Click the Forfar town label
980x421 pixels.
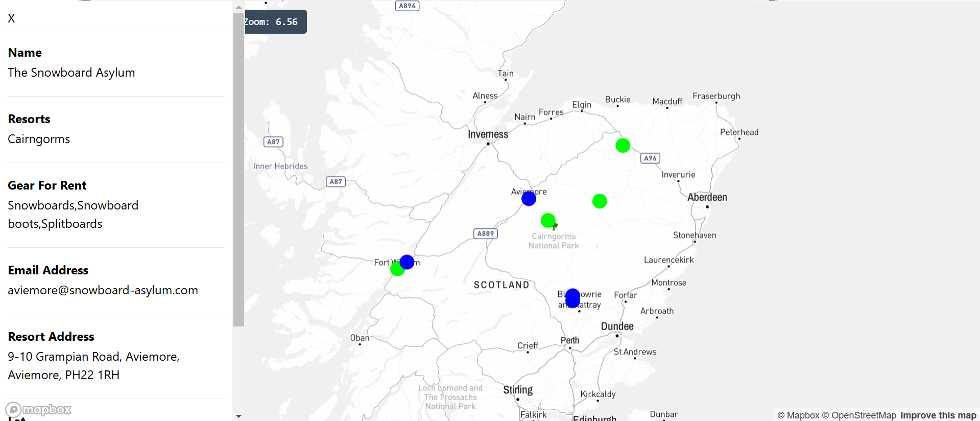[626, 295]
